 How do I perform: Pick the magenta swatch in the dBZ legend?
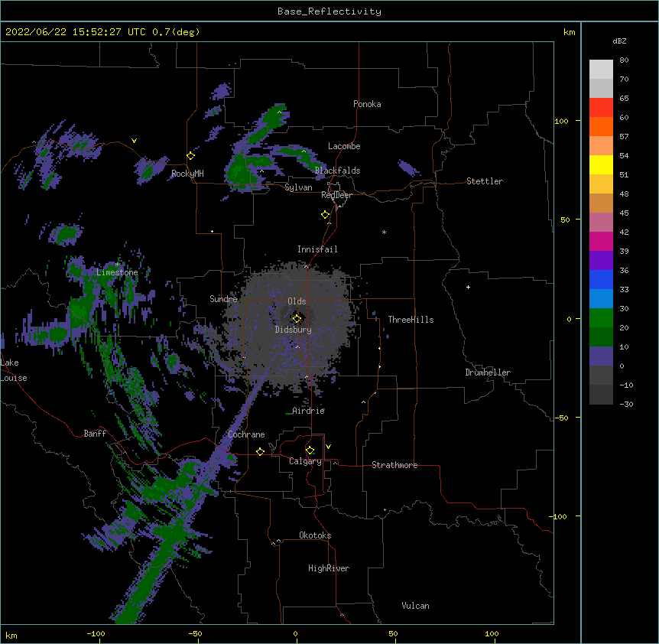(x=601, y=241)
